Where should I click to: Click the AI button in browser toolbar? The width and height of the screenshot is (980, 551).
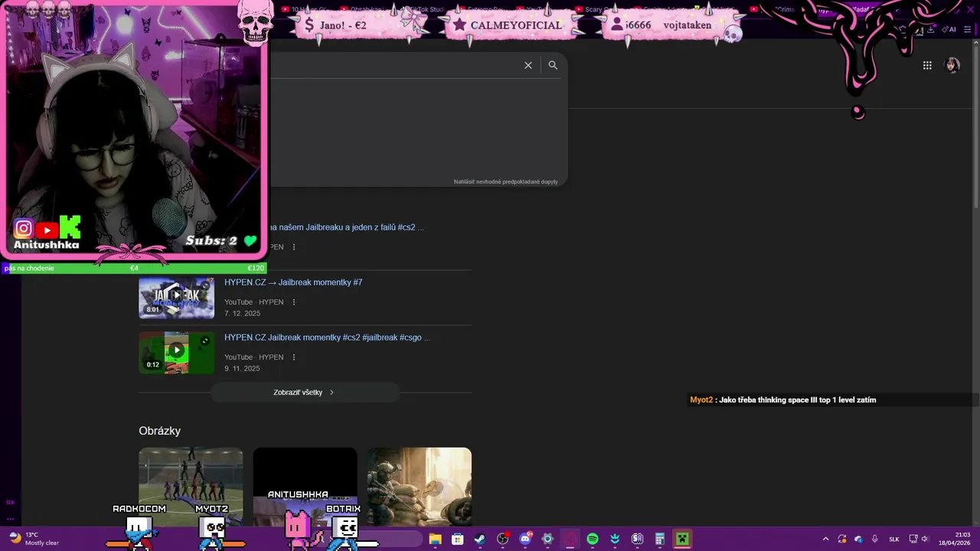[x=949, y=29]
